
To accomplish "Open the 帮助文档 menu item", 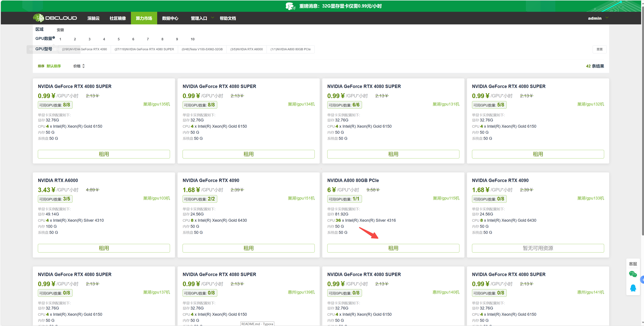I will (228, 18).
